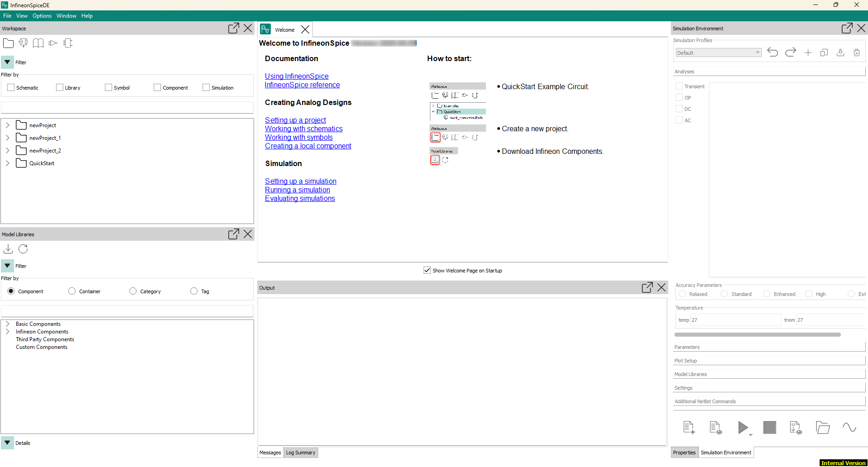The image size is (868, 467).
Task: Click the new project folder icon in Workspace
Action: coord(8,43)
